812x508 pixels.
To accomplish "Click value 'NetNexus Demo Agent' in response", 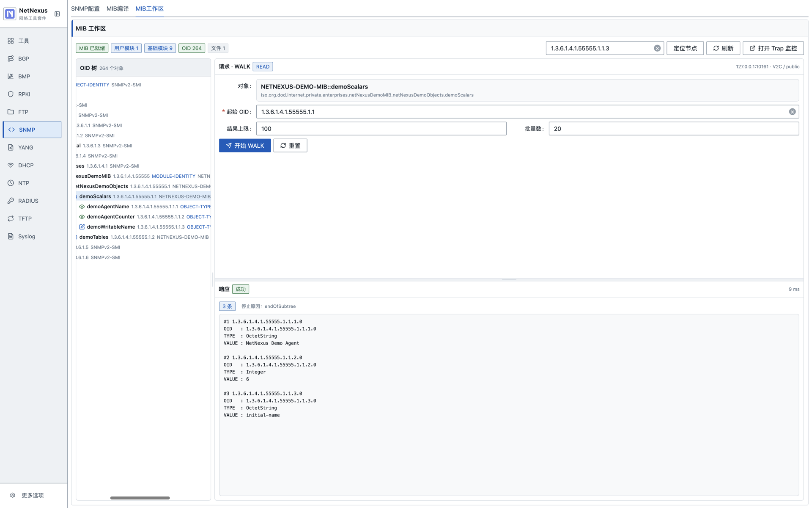I will (272, 343).
